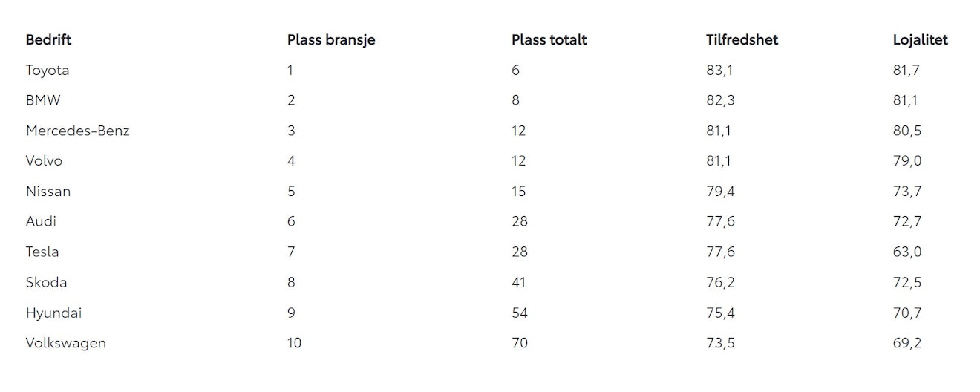The image size is (980, 392).
Task: Select the Toyota row name
Action: pos(48,71)
